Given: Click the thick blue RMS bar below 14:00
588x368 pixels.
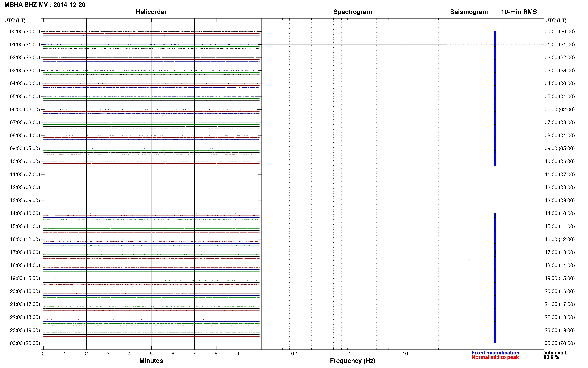Looking at the screenshot, I should pyautogui.click(x=495, y=278).
